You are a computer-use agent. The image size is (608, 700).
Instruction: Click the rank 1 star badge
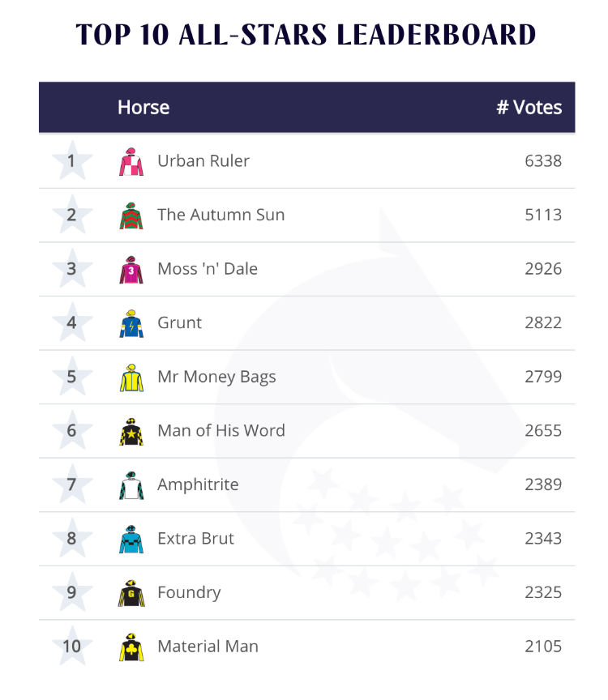point(72,160)
